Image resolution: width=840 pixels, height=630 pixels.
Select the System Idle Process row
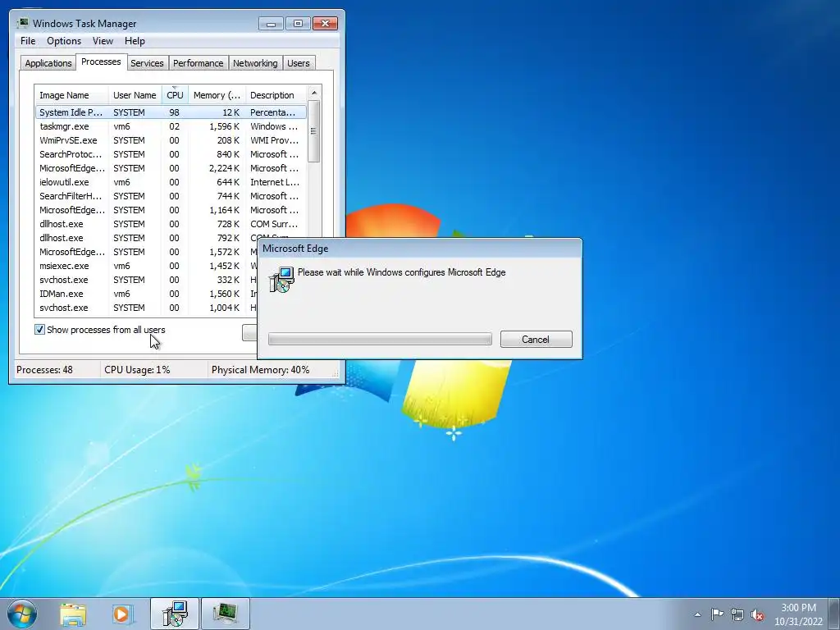(171, 112)
